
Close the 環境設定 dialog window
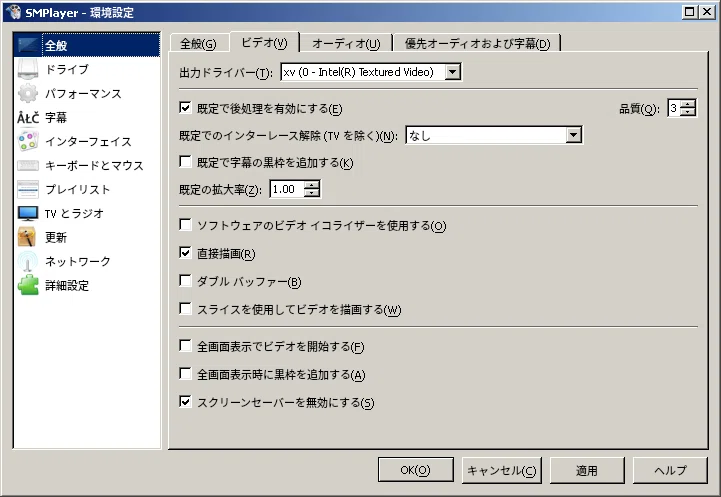pos(707,12)
